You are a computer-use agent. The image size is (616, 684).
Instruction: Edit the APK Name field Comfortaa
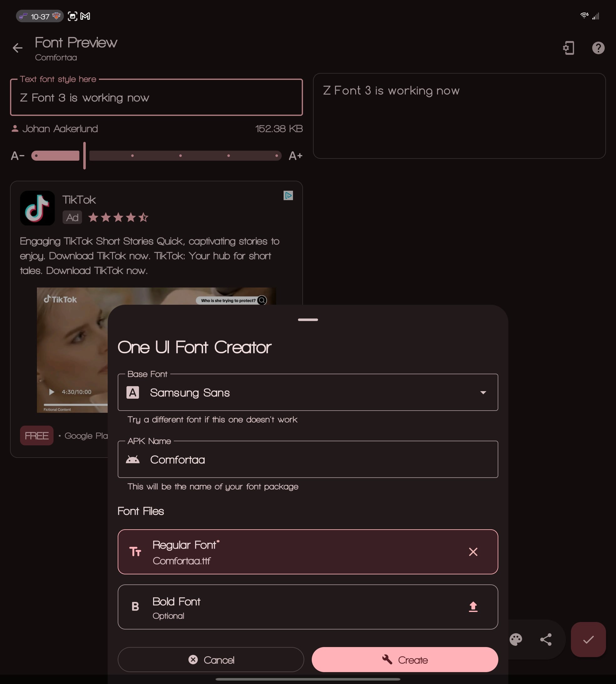point(308,459)
